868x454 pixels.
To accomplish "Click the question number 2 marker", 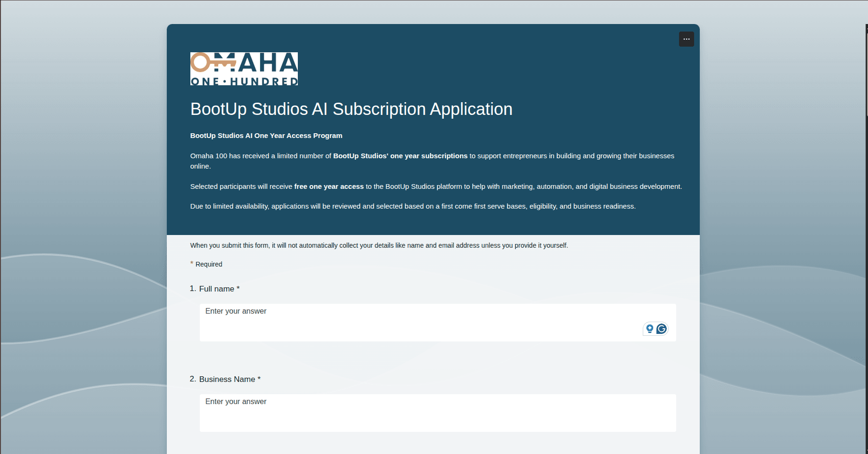I will click(193, 379).
